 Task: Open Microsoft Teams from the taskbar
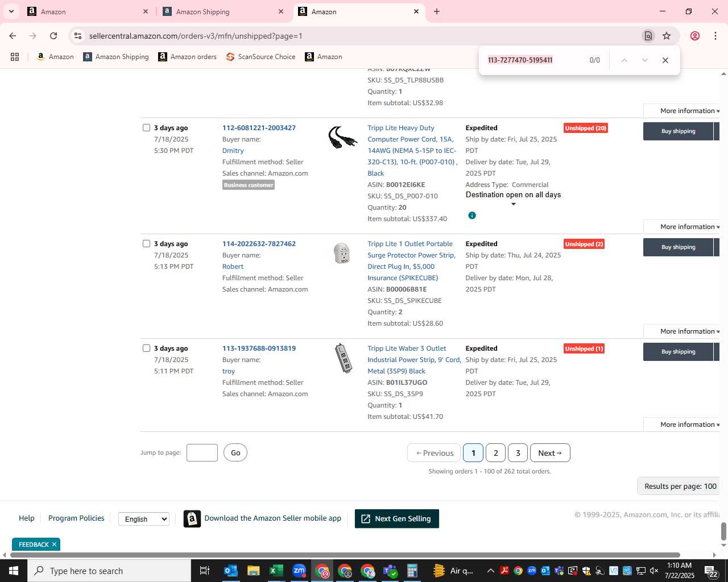pyautogui.click(x=390, y=571)
